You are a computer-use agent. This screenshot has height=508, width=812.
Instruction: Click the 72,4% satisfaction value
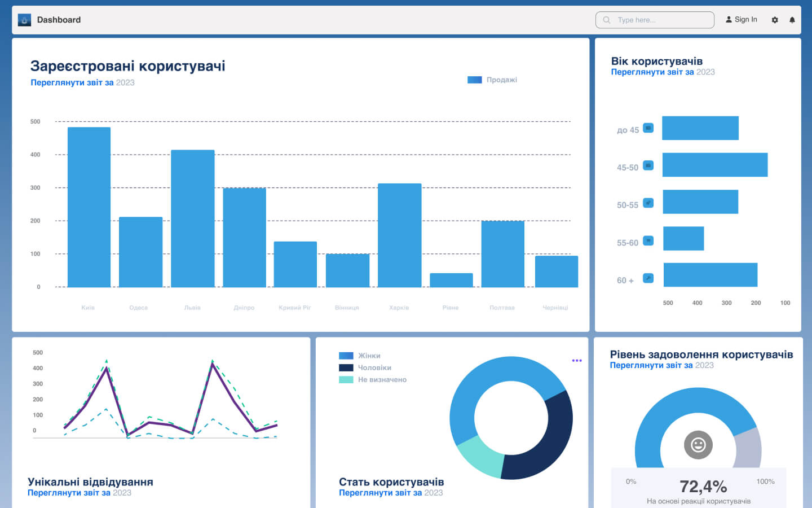(703, 486)
